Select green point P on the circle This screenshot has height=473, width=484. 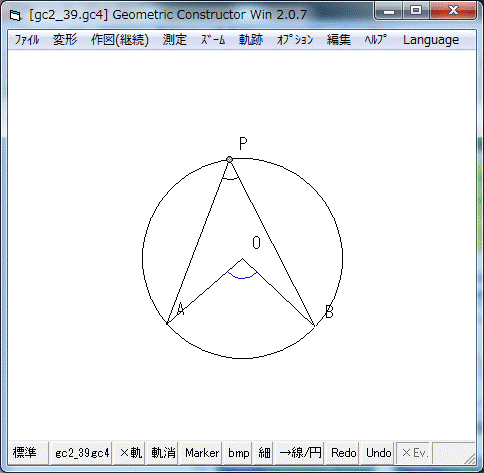tap(229, 160)
